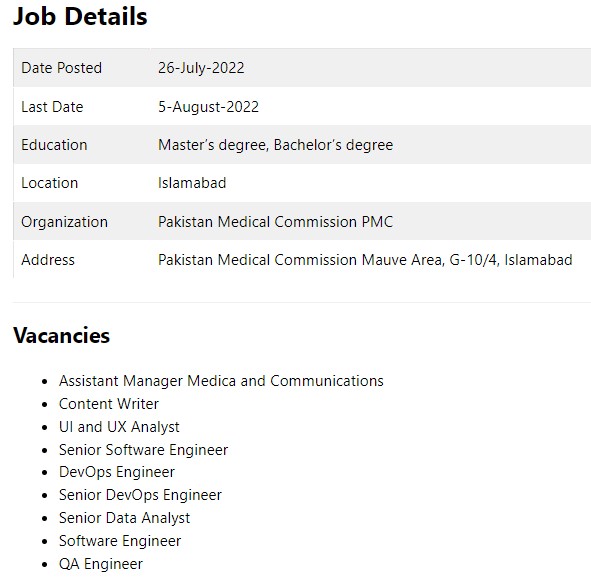
Task: Select the 5-August-2022 last date value
Action: (x=208, y=107)
